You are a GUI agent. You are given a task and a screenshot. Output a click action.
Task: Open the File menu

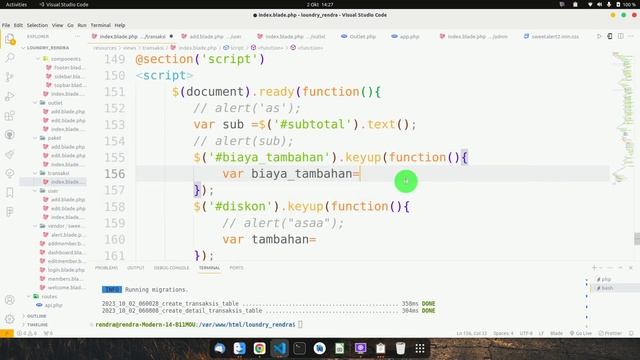[x=6, y=25]
